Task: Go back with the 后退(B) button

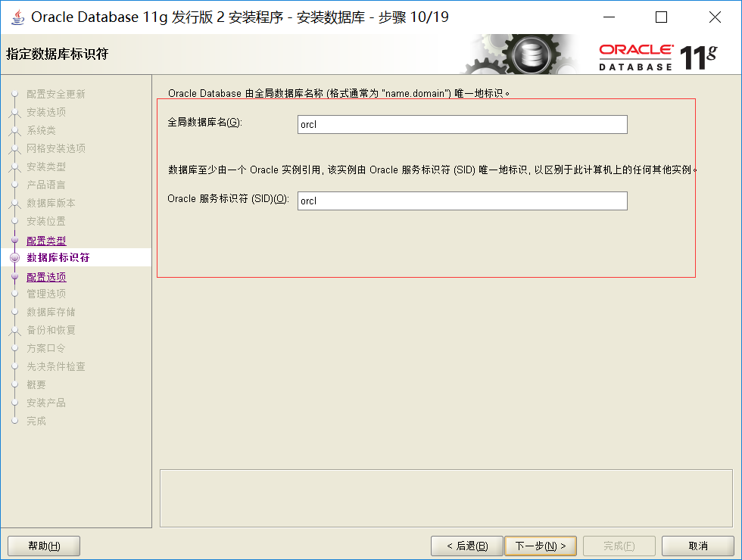Action: click(467, 546)
